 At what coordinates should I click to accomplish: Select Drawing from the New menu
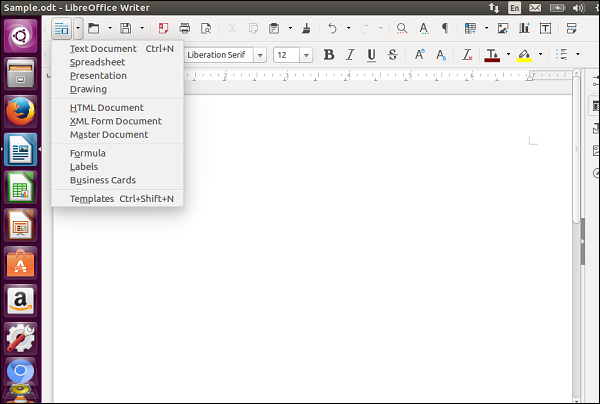(117, 89)
